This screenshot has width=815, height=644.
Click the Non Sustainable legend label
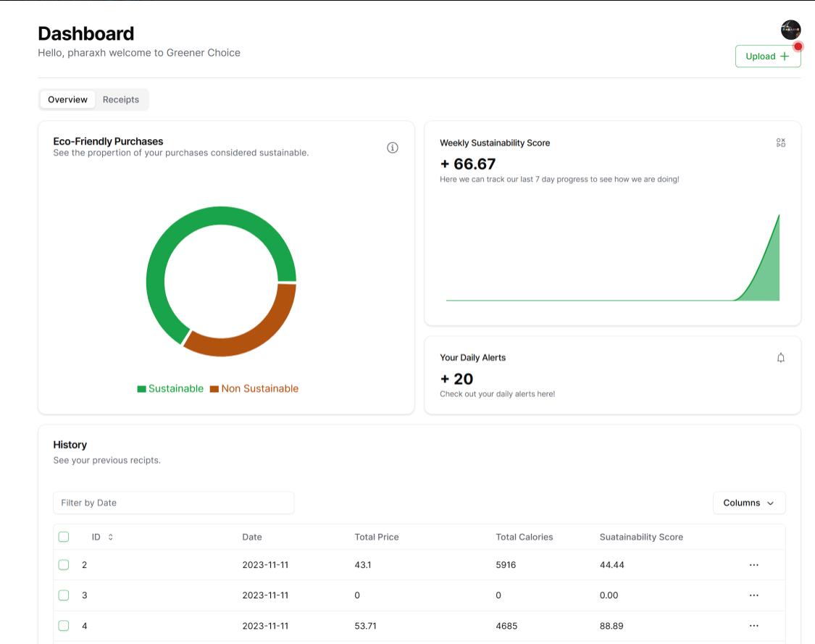pyautogui.click(x=260, y=389)
